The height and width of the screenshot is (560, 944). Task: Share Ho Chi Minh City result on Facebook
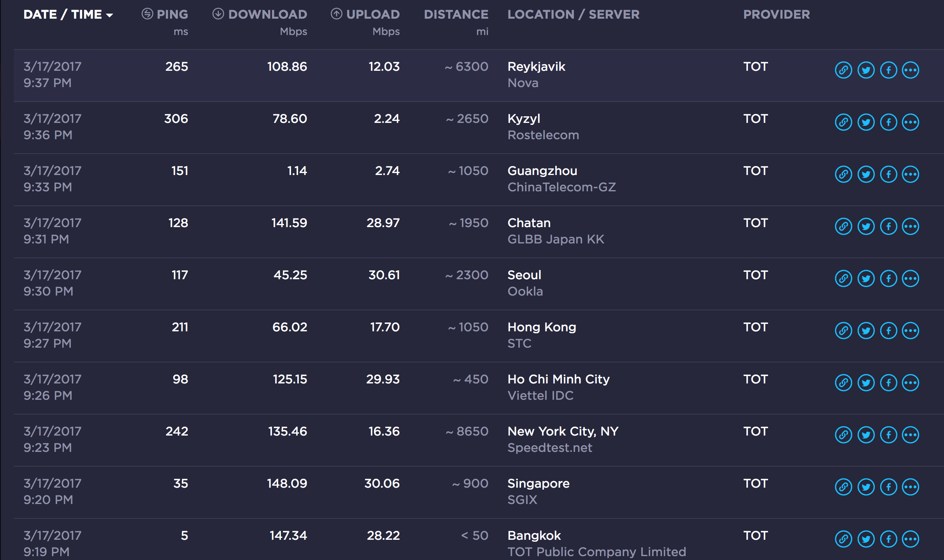[x=888, y=383]
